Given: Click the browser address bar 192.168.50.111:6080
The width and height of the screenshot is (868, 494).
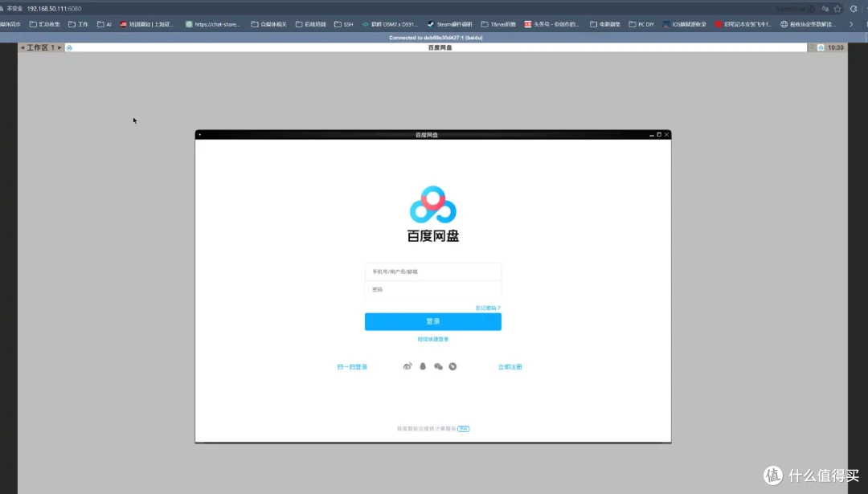Looking at the screenshot, I should point(55,9).
